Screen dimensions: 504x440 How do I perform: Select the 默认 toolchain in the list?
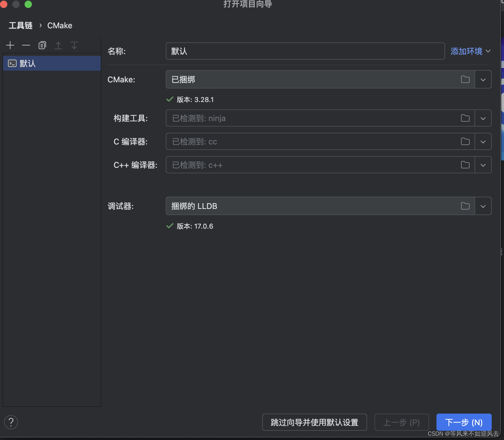coord(52,63)
